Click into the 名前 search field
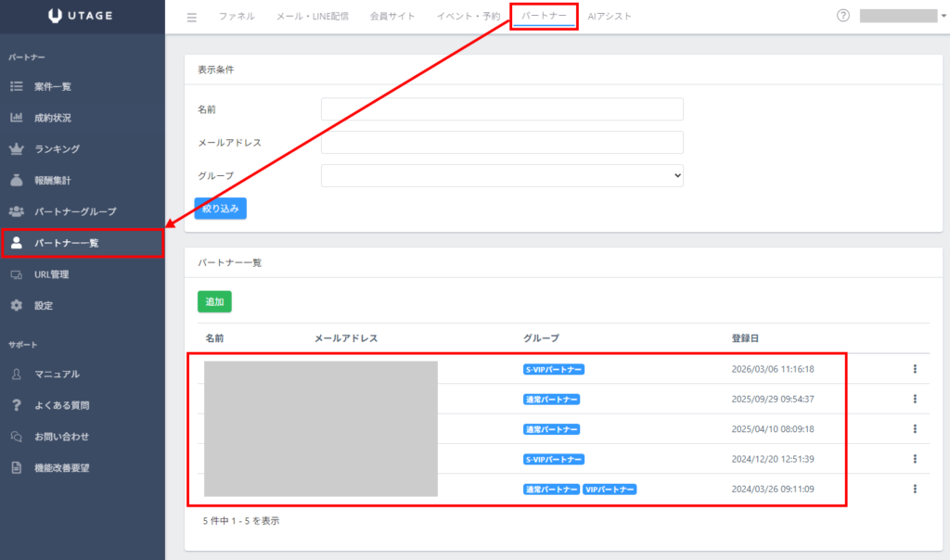Image resolution: width=950 pixels, height=560 pixels. (x=502, y=109)
